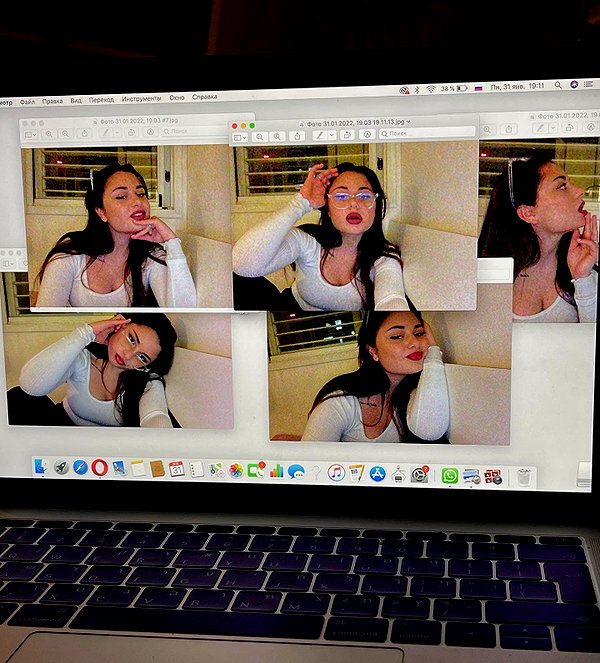Viewport: 600px width, 663px height.
Task: Launch Opera browser from the Dock
Action: [x=99, y=468]
